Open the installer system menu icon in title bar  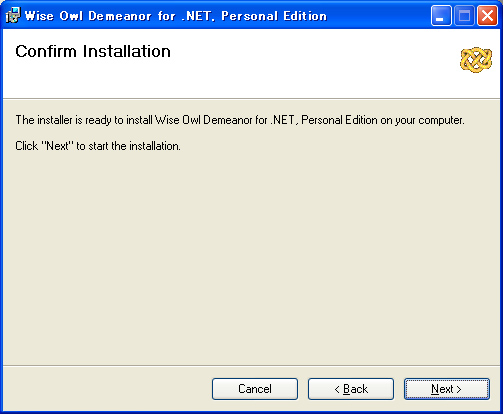pyautogui.click(x=13, y=15)
